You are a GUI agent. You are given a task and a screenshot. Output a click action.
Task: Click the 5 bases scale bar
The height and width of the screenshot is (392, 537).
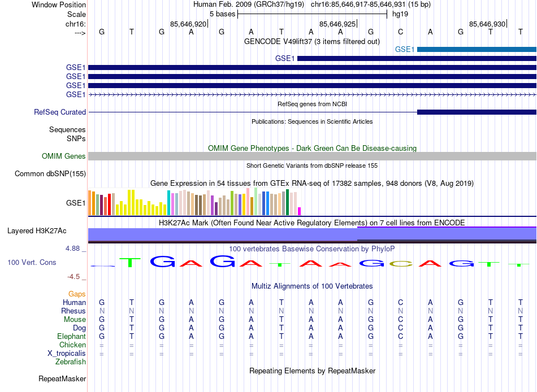point(313,14)
